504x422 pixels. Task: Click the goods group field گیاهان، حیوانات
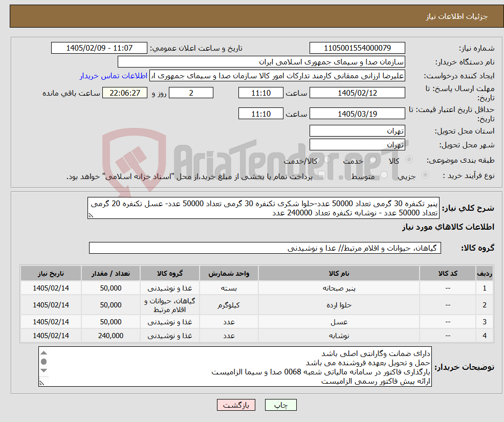click(265, 248)
